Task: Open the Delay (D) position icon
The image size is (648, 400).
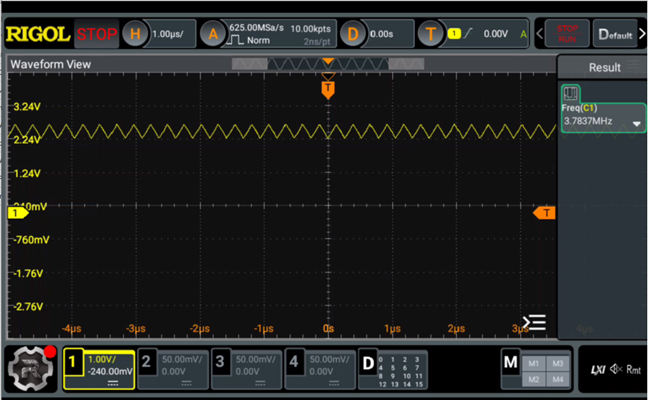Action: pos(353,34)
